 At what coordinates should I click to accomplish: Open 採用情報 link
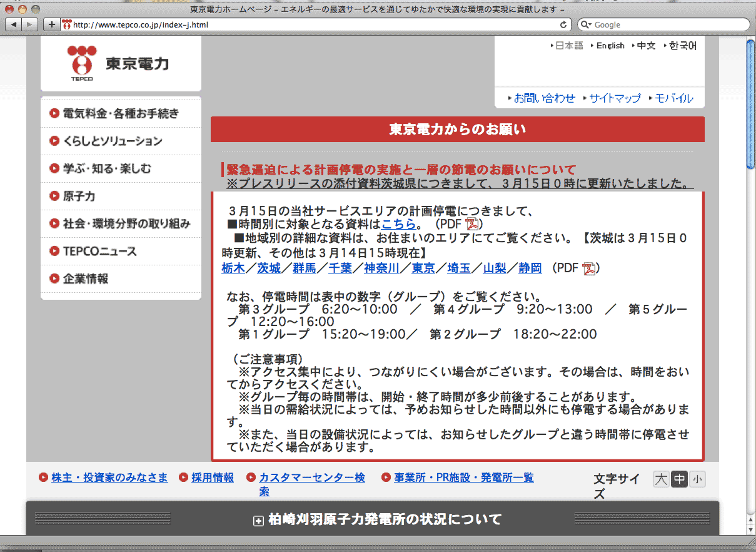coord(213,478)
